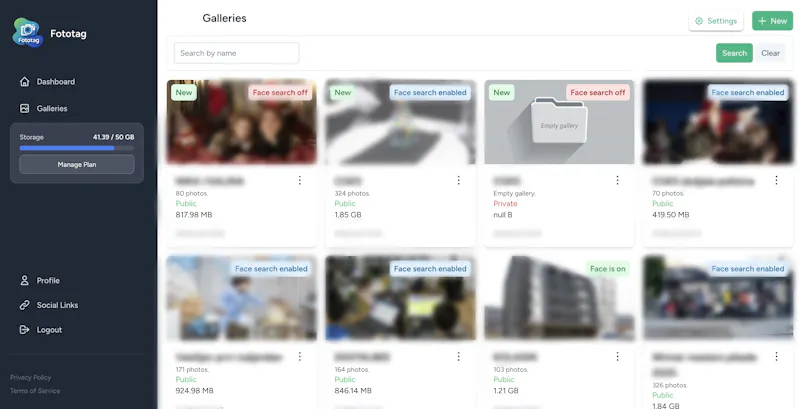The height and width of the screenshot is (409, 800).
Task: Open the 70 photos gallery thumbnail
Action: click(x=718, y=122)
